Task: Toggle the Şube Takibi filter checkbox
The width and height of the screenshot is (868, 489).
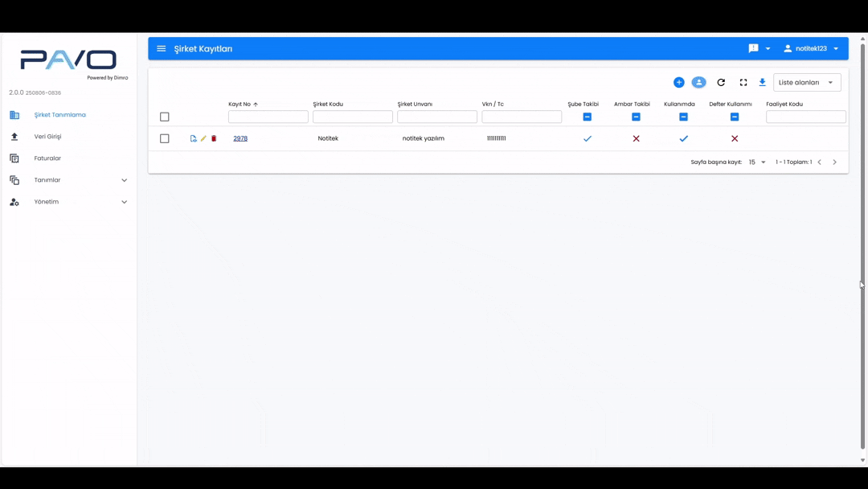Action: [x=588, y=117]
